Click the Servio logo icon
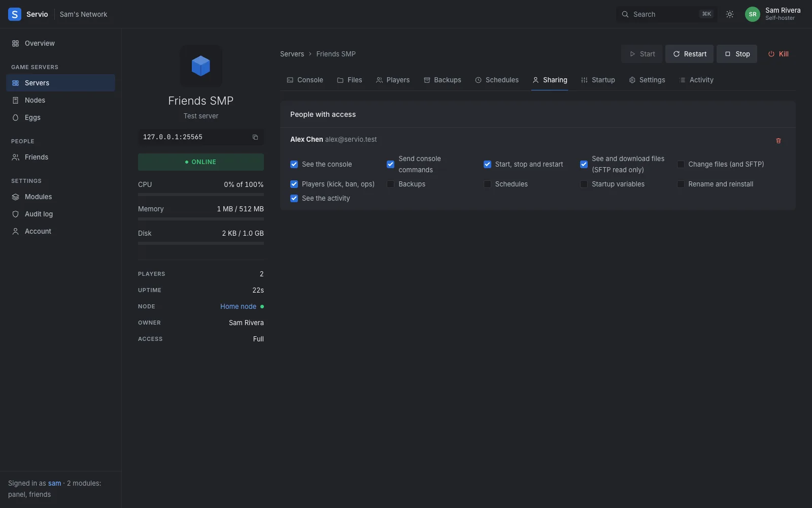 click(x=15, y=14)
